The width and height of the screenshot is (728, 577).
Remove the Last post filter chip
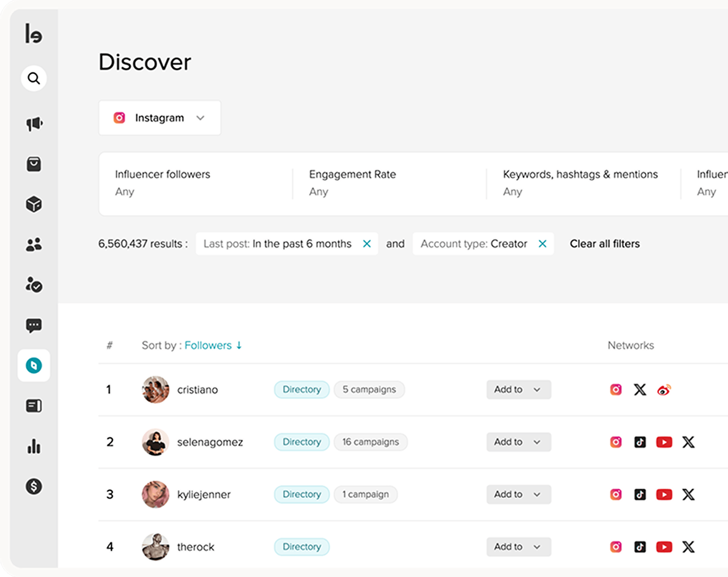coord(367,244)
